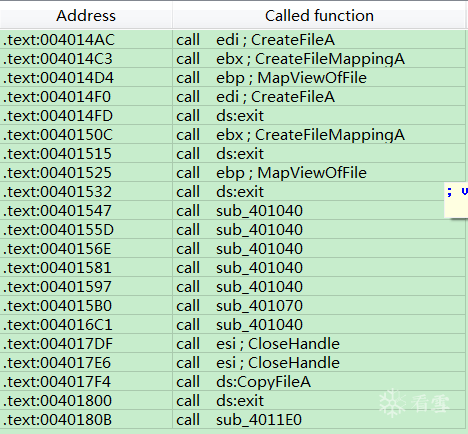Select address .text:004014AC
468x434 pixels.
[59, 40]
